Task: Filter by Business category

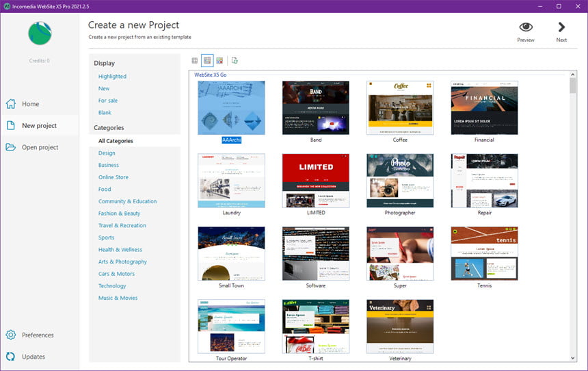Action: (109, 165)
